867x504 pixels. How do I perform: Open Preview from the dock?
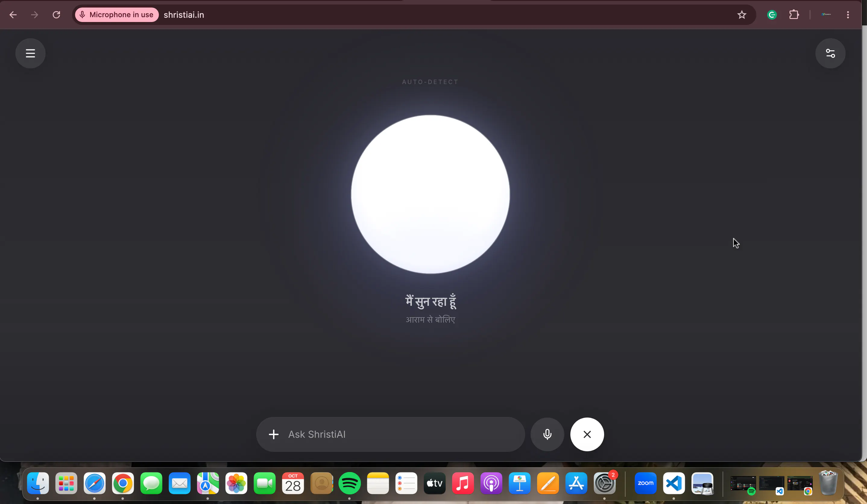click(x=702, y=483)
